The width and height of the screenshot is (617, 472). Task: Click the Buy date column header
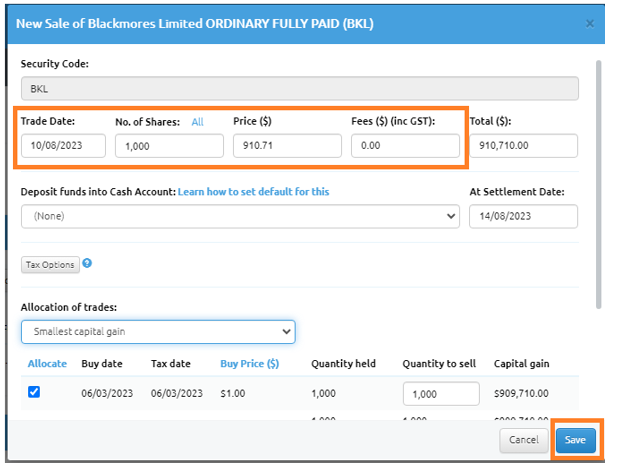point(102,363)
